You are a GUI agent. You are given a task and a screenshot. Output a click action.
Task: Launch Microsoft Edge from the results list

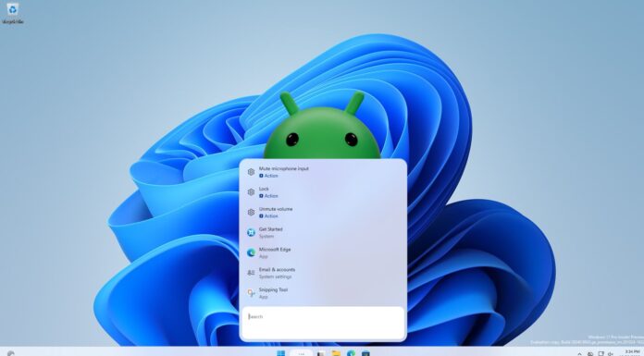[x=323, y=252]
